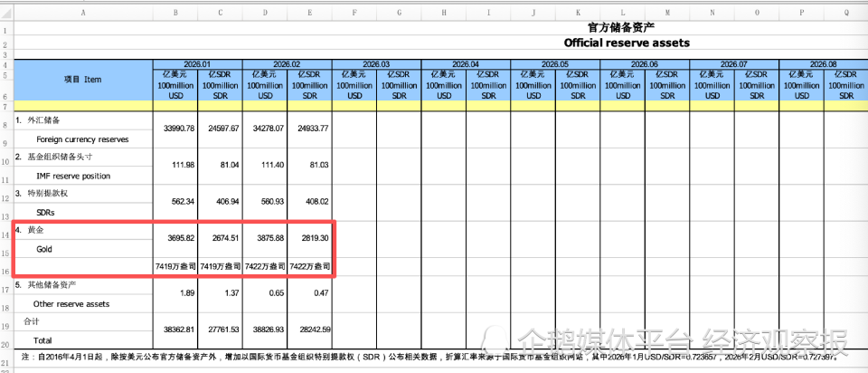Click the Gold row label
The image size is (868, 373).
point(45,247)
